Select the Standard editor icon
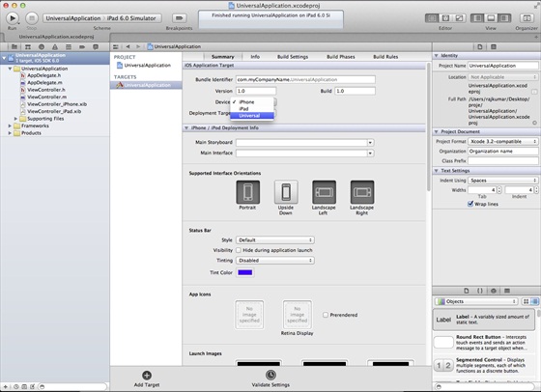Viewport: 541px width, 392px height. pos(432,18)
